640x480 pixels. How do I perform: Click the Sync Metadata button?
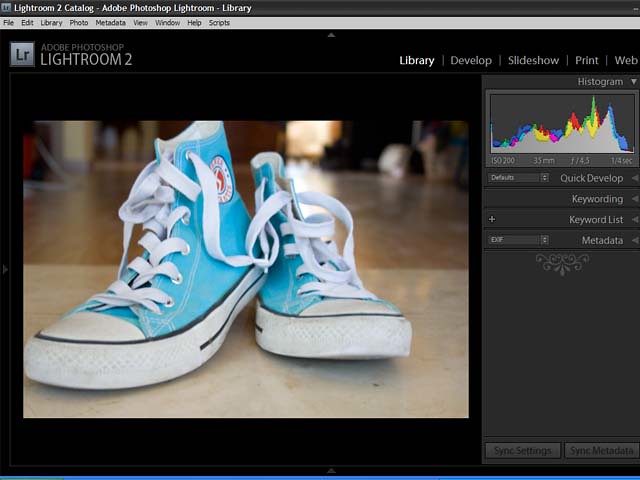[x=601, y=451]
